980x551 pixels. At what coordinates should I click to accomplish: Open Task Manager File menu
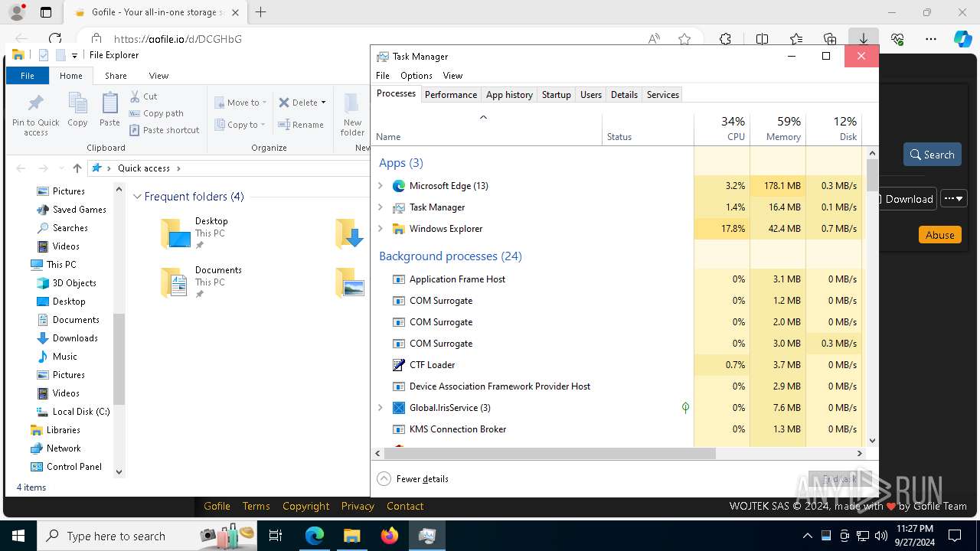[x=383, y=76]
